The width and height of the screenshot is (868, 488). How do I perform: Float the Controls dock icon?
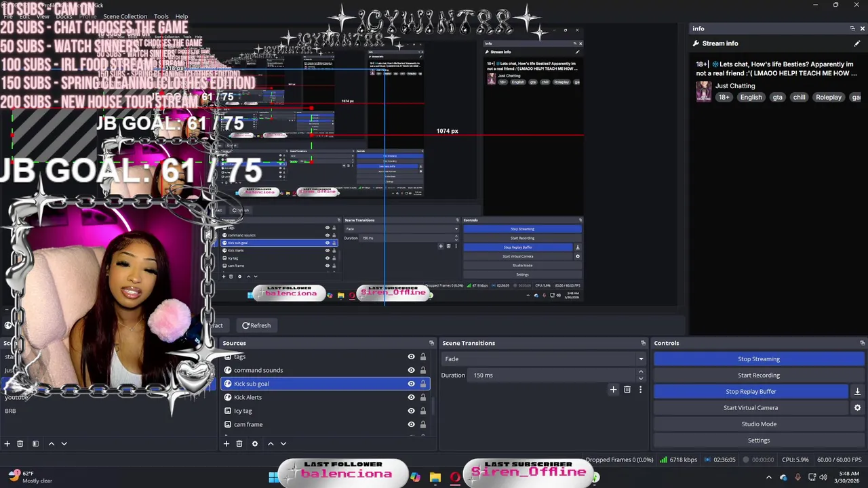click(863, 343)
